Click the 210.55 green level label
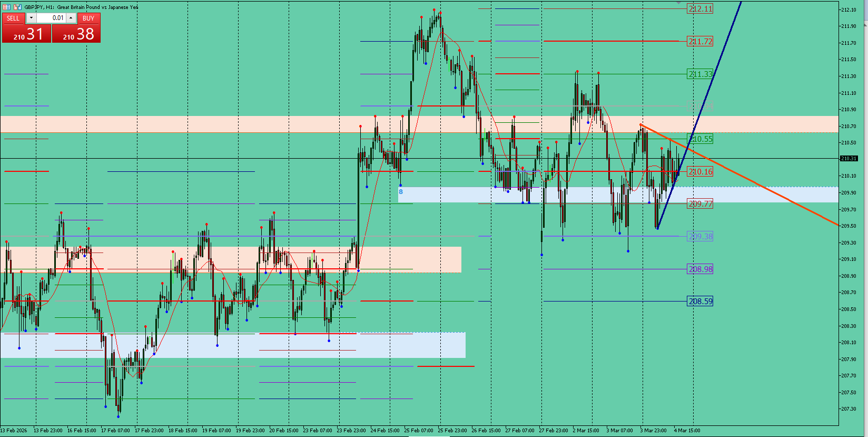868x437 pixels. [x=700, y=139]
